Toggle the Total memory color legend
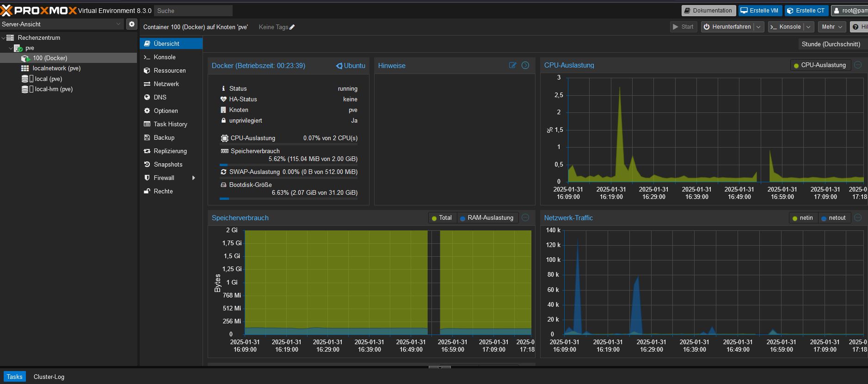The width and height of the screenshot is (868, 384). pyautogui.click(x=442, y=218)
